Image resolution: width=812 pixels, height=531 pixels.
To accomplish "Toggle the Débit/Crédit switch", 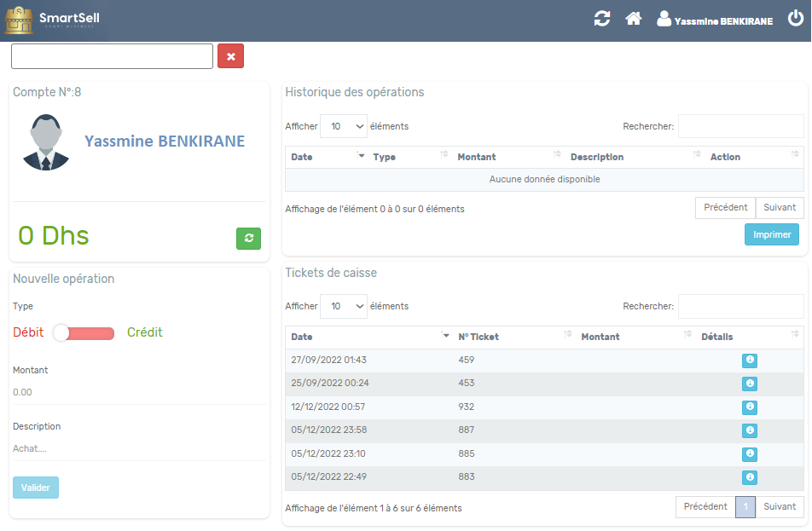I will pyautogui.click(x=84, y=333).
